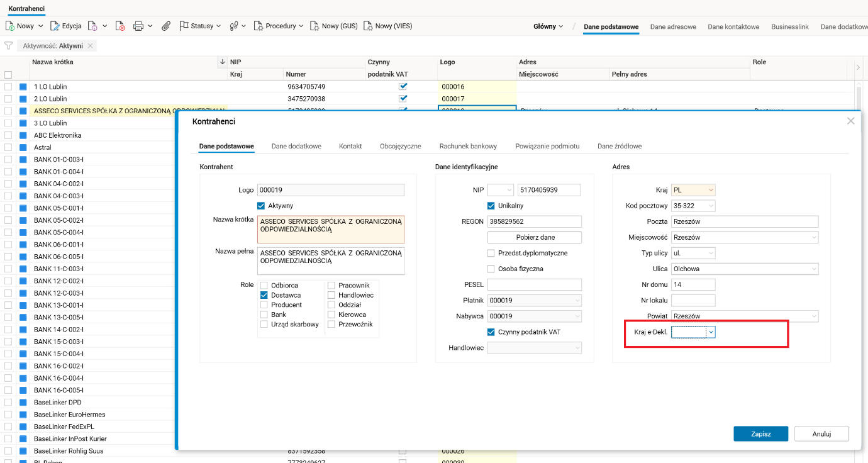Switch to Rachunek bankowy tab
Screen dimensions: 868x463
click(468, 146)
